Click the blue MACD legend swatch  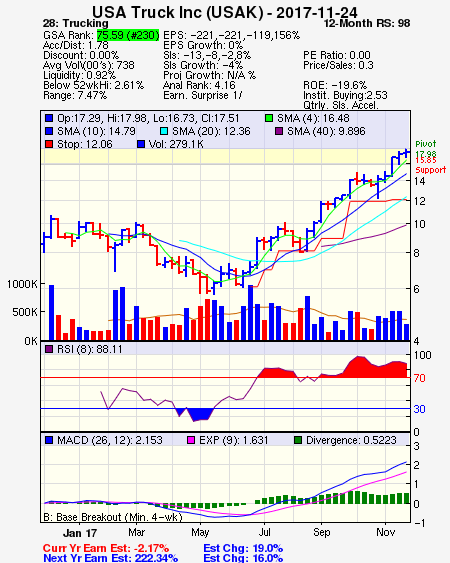[x=49, y=440]
